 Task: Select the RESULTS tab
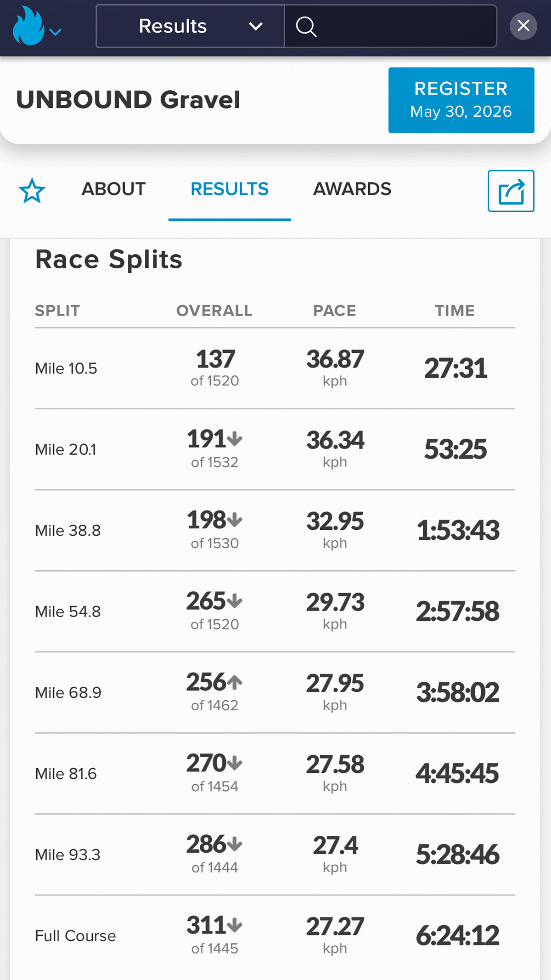coord(230,189)
